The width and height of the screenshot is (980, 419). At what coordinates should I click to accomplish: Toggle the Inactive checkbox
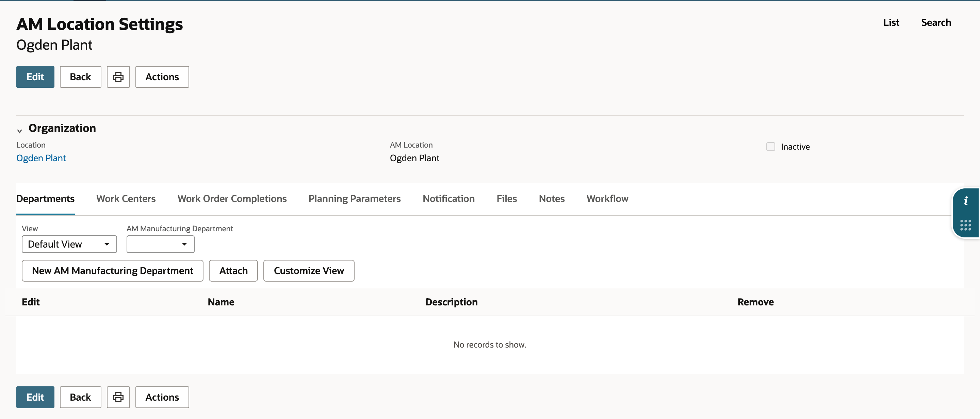pos(770,147)
